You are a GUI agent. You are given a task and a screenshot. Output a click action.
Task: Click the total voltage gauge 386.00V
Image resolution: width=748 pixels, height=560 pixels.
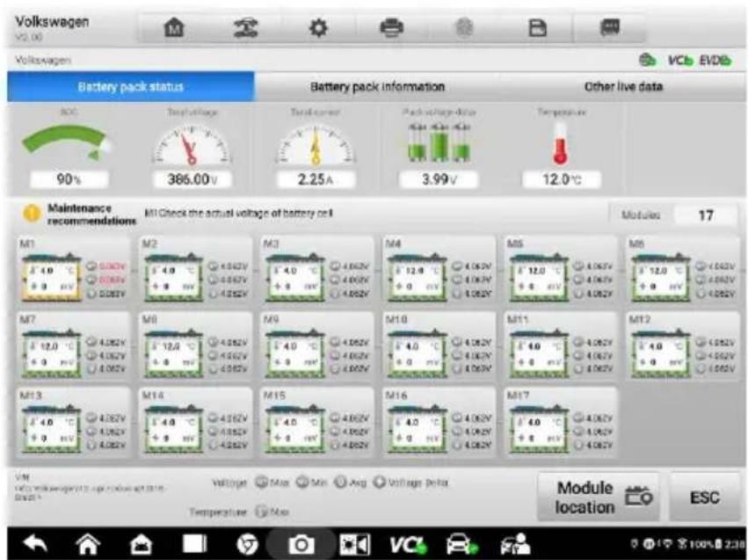coord(192,149)
